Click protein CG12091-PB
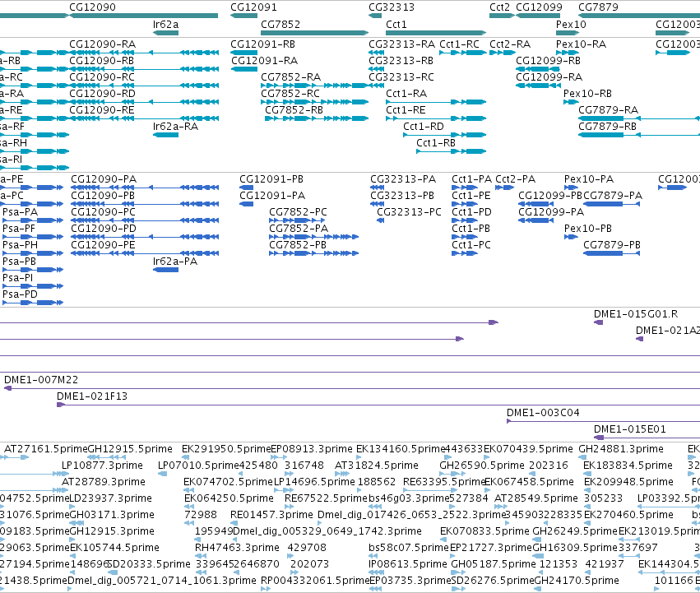 [247, 188]
